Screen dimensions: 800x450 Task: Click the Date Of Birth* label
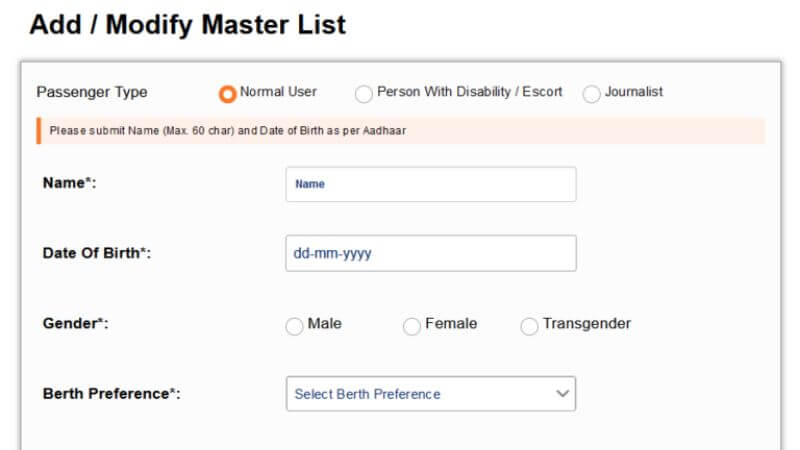click(x=96, y=253)
